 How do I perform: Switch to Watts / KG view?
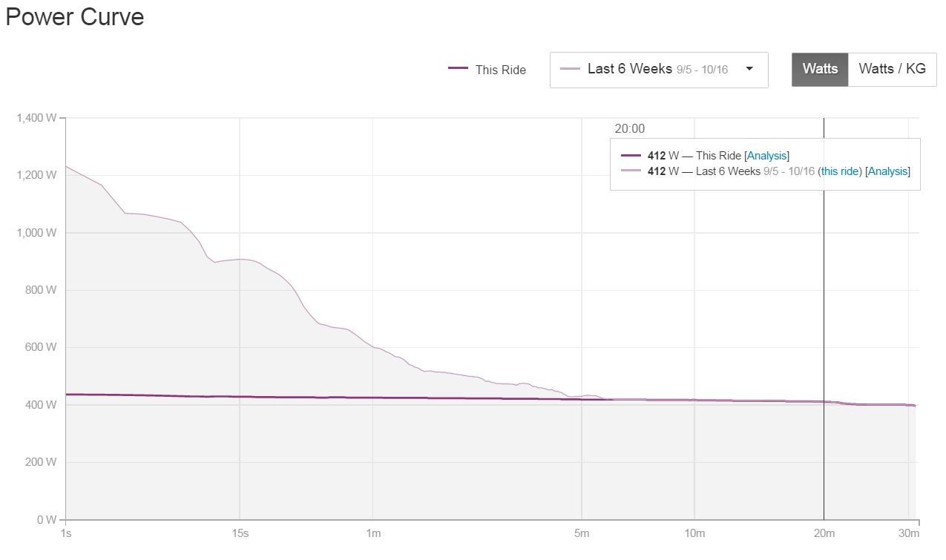pyautogui.click(x=892, y=69)
